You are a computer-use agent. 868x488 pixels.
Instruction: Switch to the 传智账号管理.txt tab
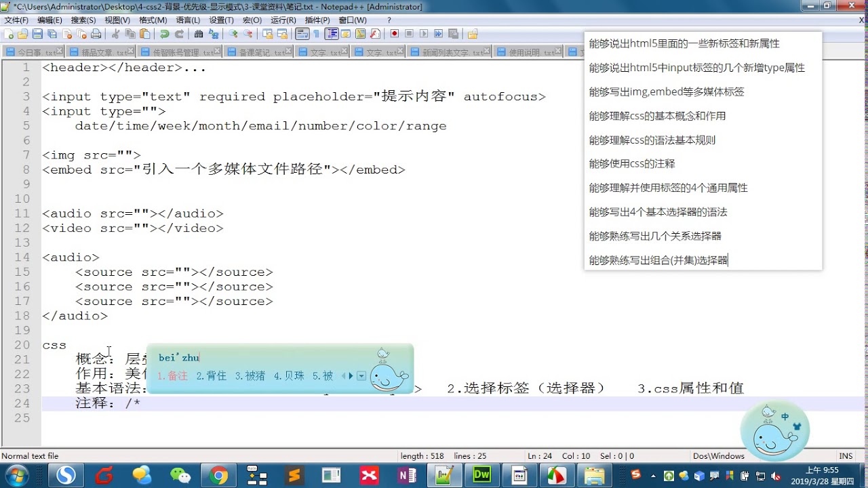click(179, 52)
